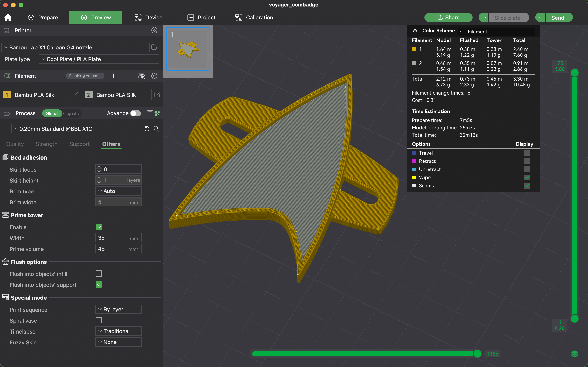Viewport: 588px width, 367px height.
Task: Show Unretract display checkbox
Action: click(527, 169)
